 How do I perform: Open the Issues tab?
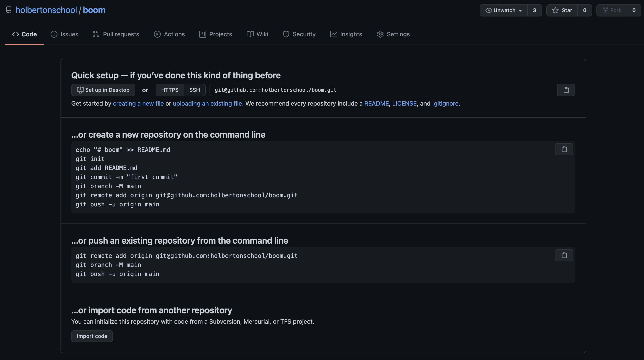64,34
